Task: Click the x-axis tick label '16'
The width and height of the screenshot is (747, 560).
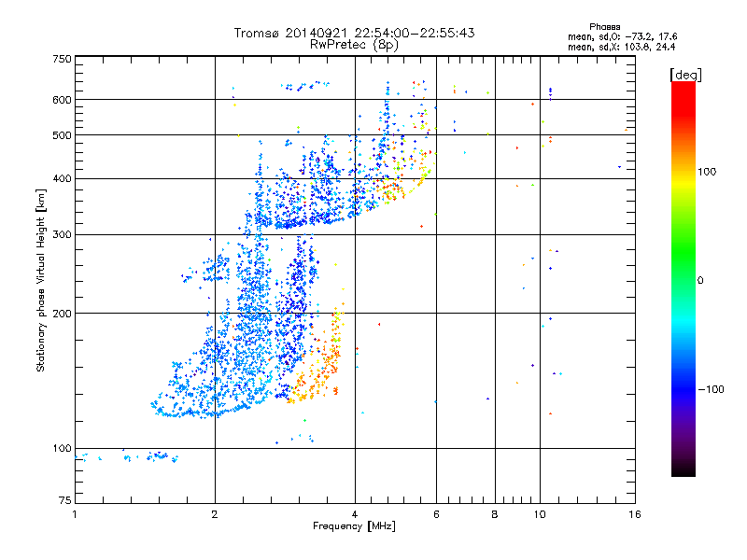Action: 635,514
